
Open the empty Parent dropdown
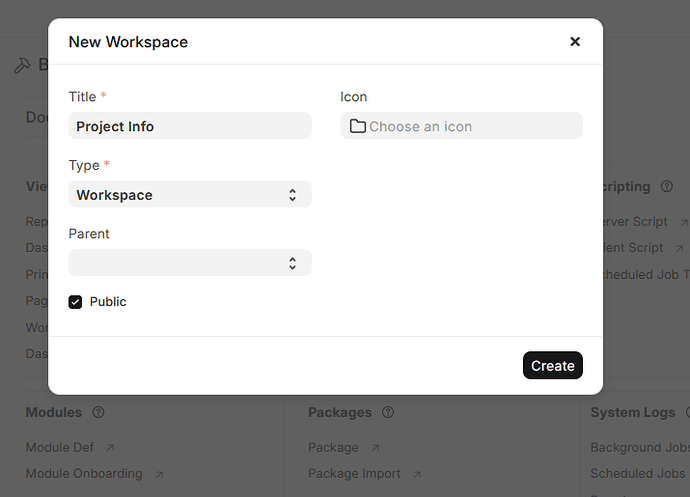tap(189, 263)
